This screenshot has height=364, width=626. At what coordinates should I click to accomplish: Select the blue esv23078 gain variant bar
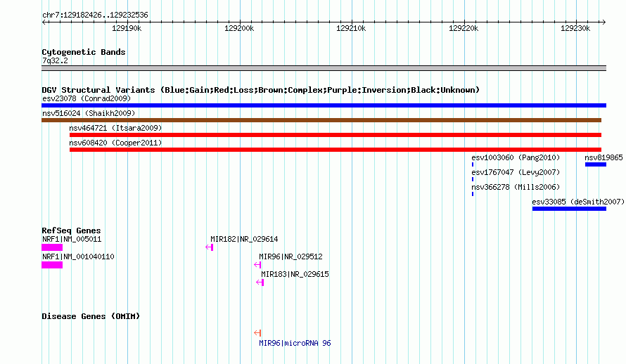tap(324, 105)
